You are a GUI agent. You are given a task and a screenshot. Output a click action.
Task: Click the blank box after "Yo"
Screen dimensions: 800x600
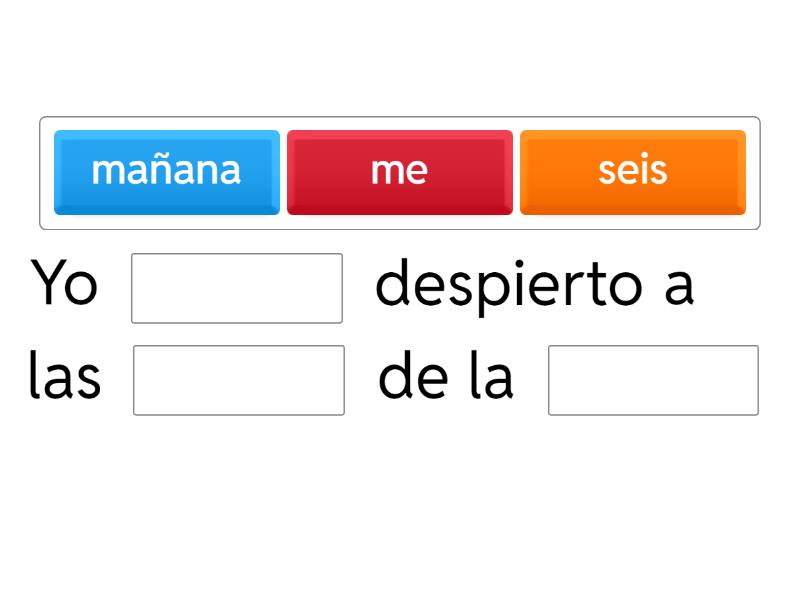[237, 288]
